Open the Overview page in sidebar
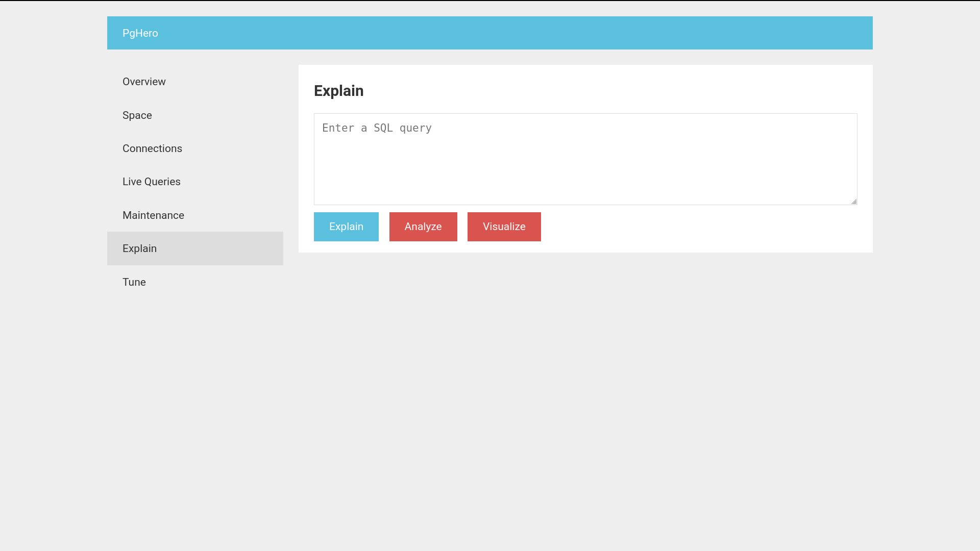980x551 pixels. [144, 82]
